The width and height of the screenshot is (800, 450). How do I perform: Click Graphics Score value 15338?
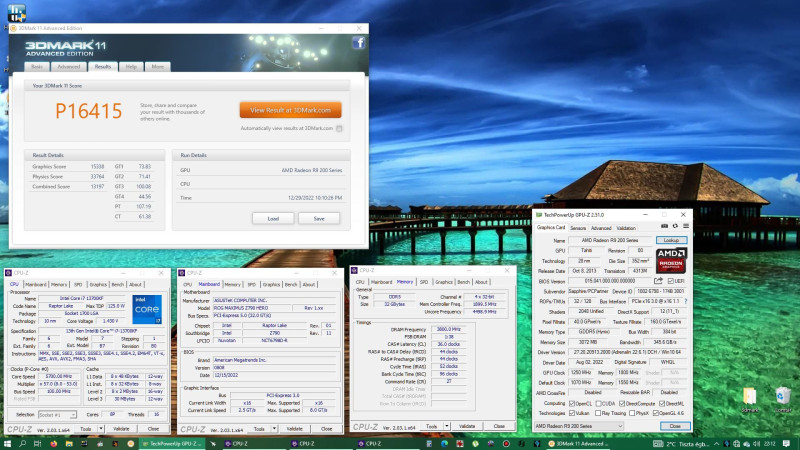(97, 167)
